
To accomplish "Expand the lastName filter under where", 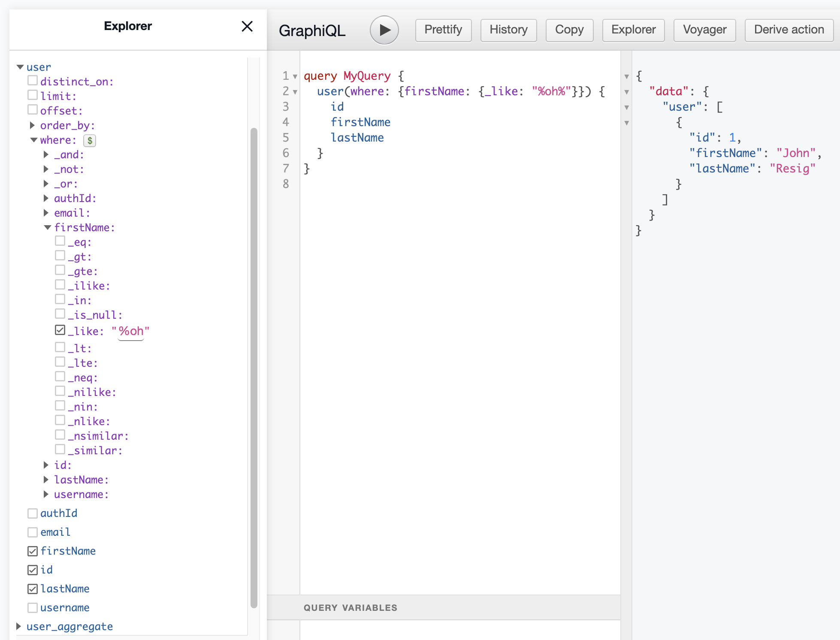I will 46,480.
